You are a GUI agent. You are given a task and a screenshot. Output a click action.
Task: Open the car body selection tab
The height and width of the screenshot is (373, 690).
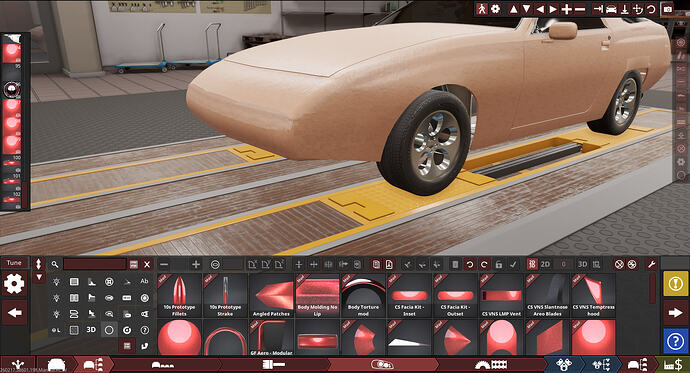coord(56,365)
